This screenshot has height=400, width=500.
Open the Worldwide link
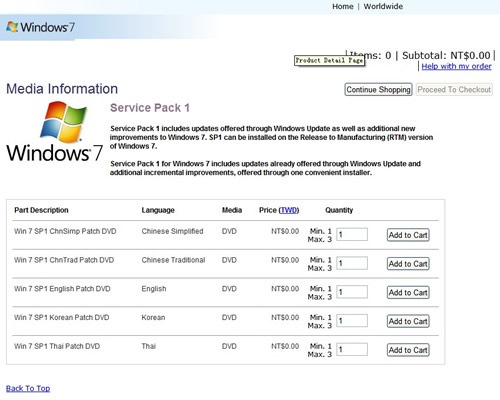coord(383,6)
